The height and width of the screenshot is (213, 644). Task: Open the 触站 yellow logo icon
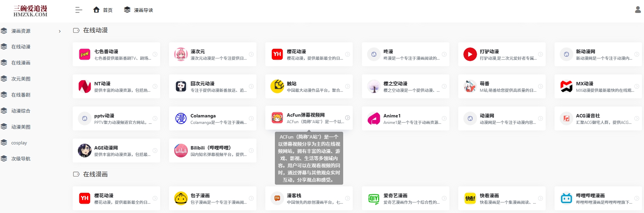coord(277,86)
